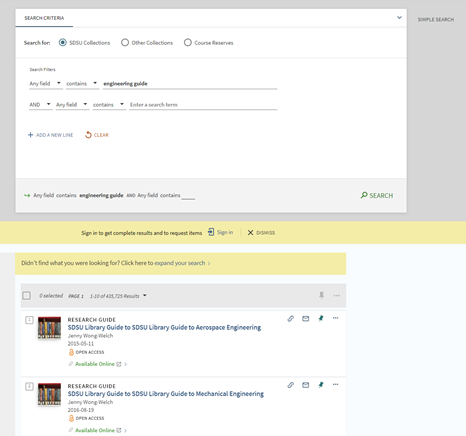Collapse the Search Criteria panel chevron
This screenshot has width=466, height=436.
point(399,18)
